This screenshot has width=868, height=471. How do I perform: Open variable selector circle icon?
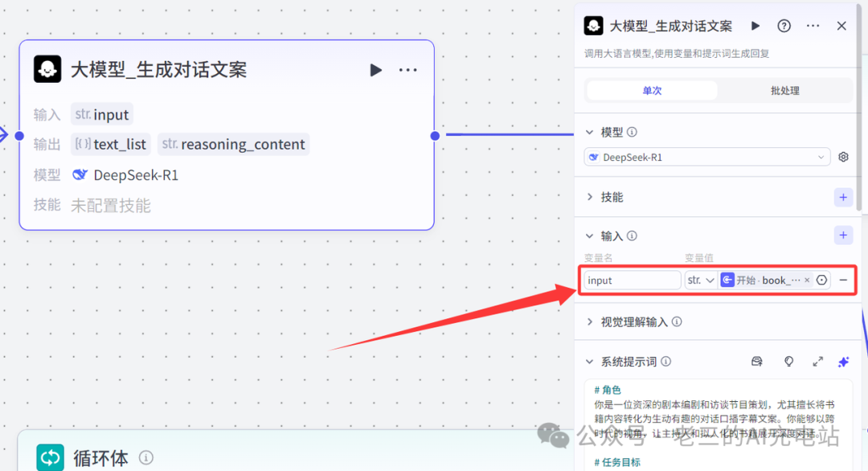[x=821, y=280]
